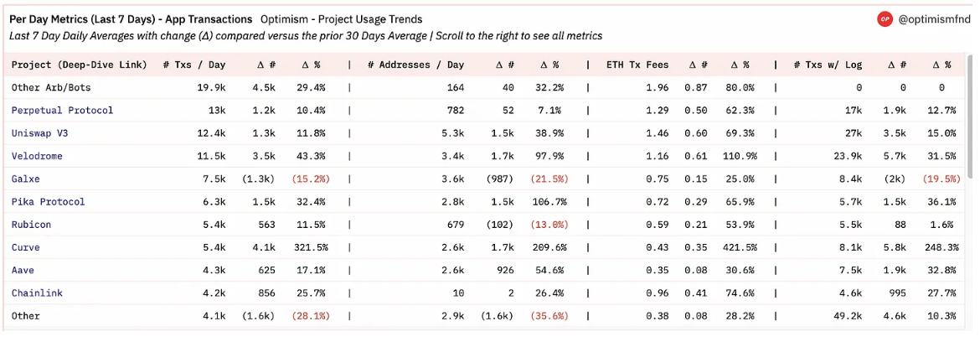The height and width of the screenshot is (347, 980).
Task: Click Curve's 321.5% transactions change cell
Action: point(311,247)
